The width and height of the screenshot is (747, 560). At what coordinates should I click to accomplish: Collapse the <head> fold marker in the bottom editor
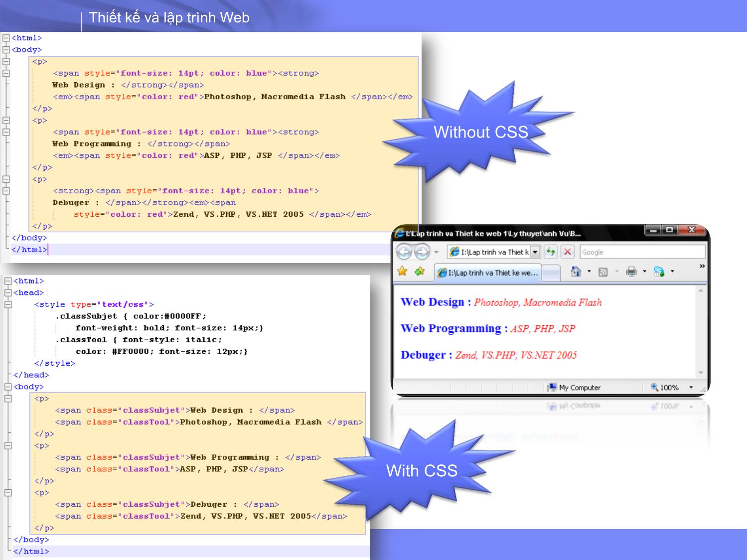pos(8,293)
